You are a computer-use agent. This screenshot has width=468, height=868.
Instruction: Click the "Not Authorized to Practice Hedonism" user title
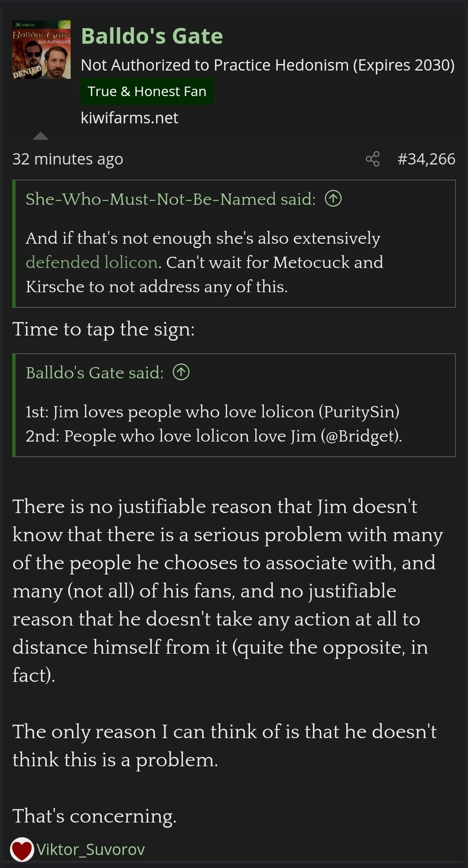(x=267, y=65)
